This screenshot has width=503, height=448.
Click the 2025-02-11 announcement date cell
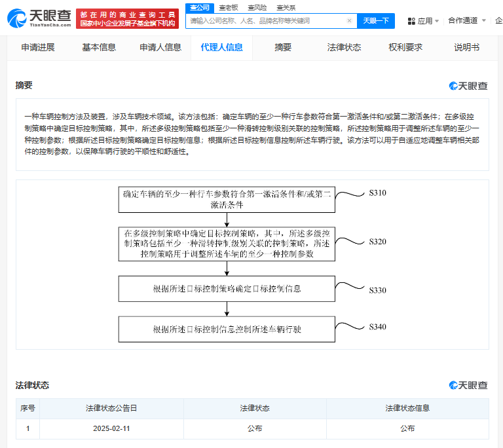111,428
